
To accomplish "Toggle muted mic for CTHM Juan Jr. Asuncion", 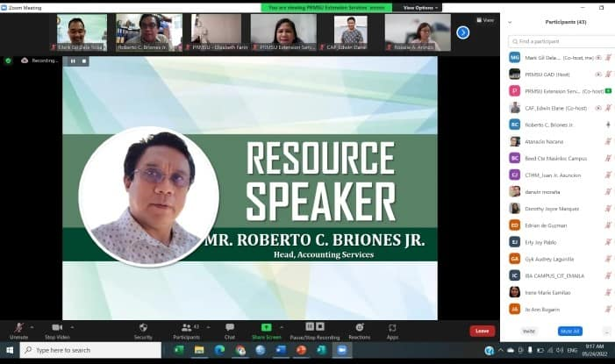I will (x=608, y=175).
